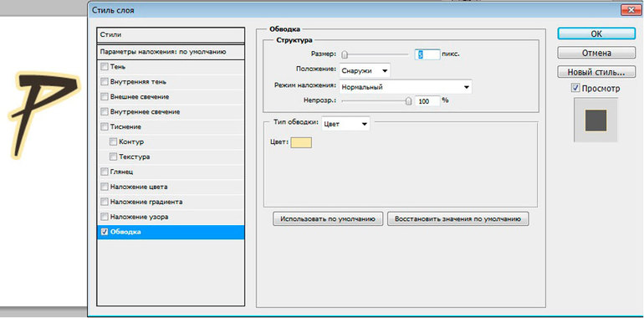Enable the Глянец checkbox
This screenshot has height=318, width=644.
[105, 172]
